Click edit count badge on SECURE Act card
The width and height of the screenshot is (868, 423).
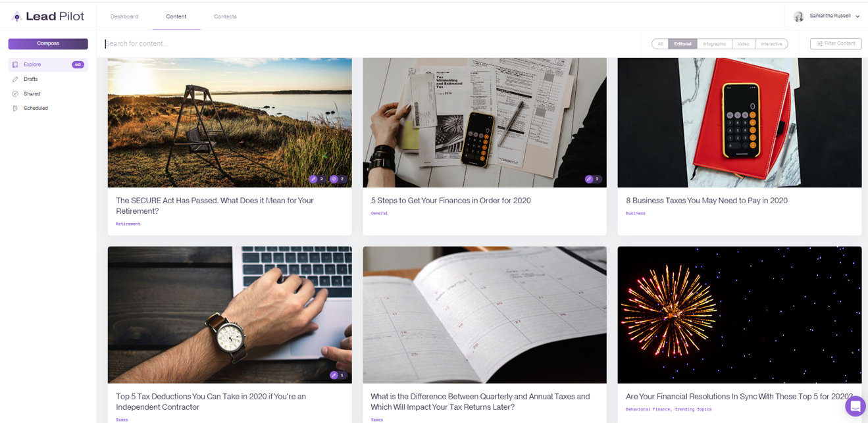(317, 179)
